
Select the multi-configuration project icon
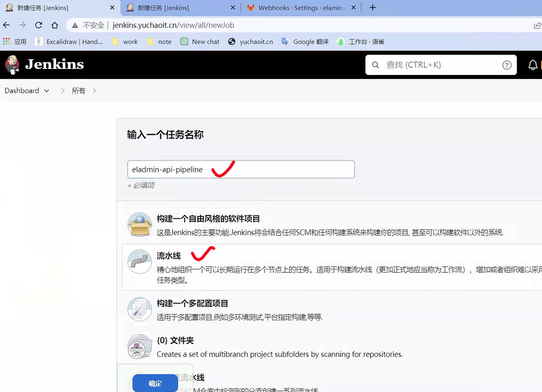pyautogui.click(x=139, y=309)
